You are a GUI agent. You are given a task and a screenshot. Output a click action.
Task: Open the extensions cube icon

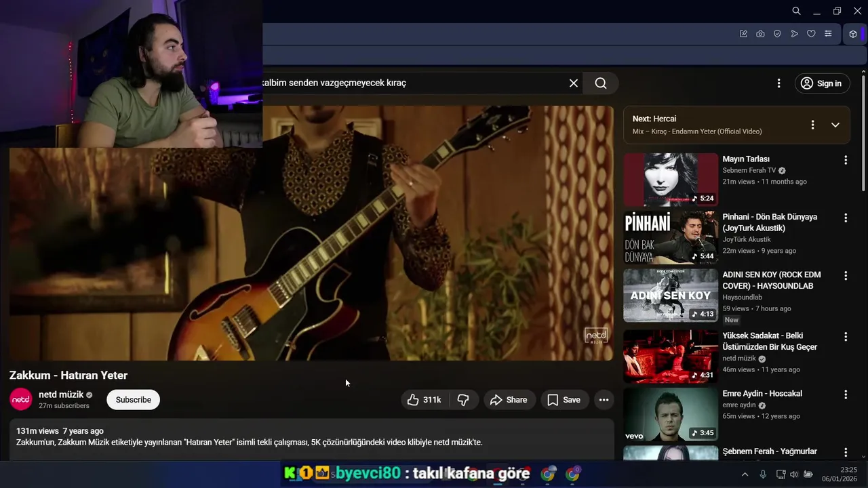point(853,34)
